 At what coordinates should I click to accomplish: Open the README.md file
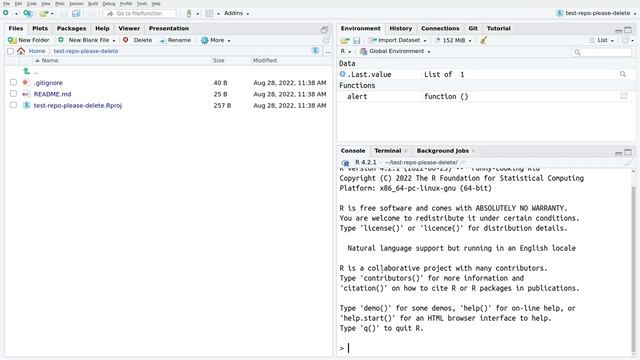(52, 94)
